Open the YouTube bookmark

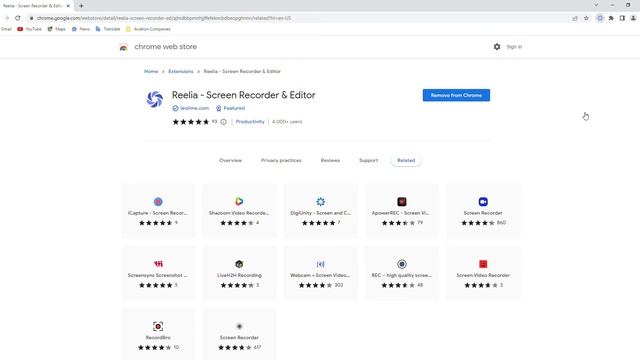coord(29,29)
